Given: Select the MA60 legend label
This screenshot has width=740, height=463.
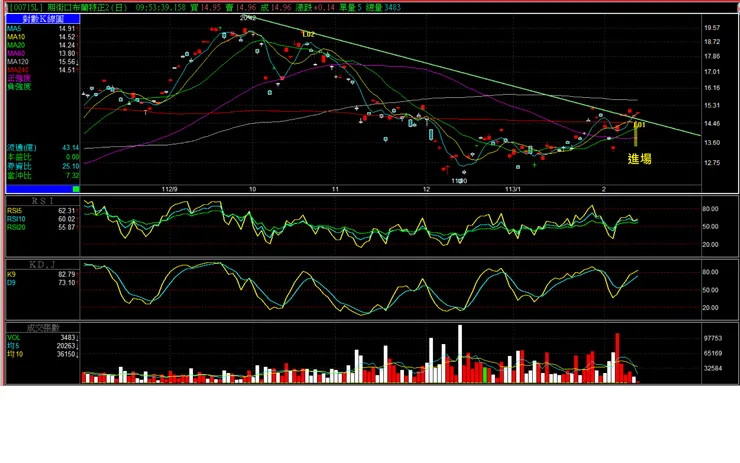Looking at the screenshot, I should coord(16,53).
